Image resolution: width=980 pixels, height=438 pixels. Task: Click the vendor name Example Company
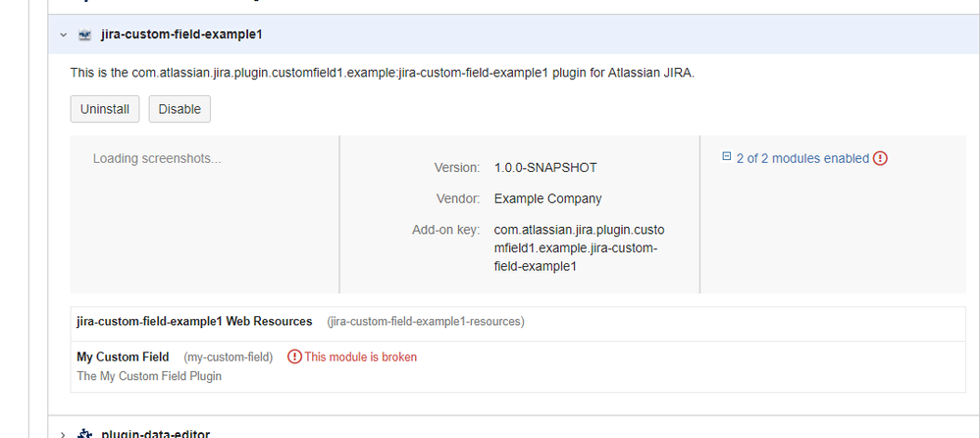click(x=547, y=198)
